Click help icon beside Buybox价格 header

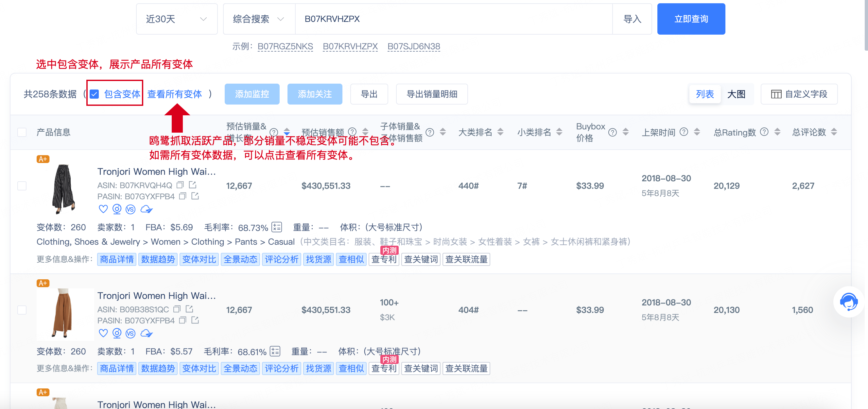click(612, 132)
